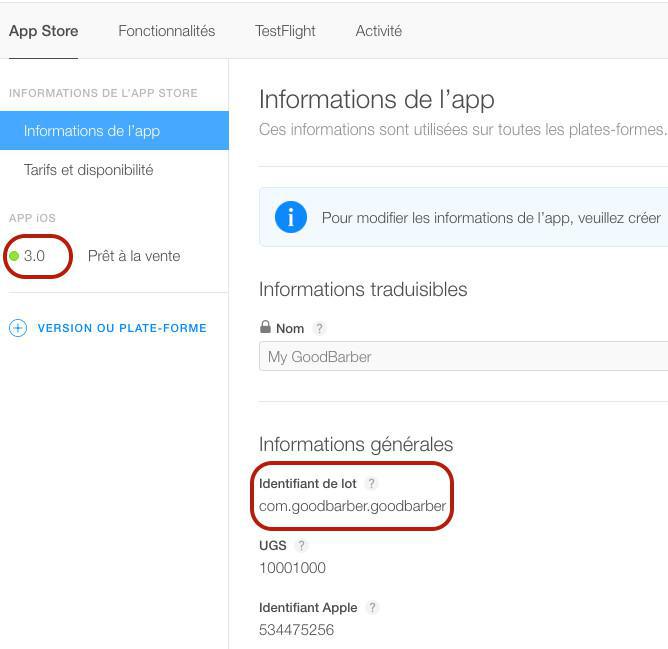The height and width of the screenshot is (649, 668).
Task: Open the Fonctionnalités tab
Action: click(x=166, y=31)
